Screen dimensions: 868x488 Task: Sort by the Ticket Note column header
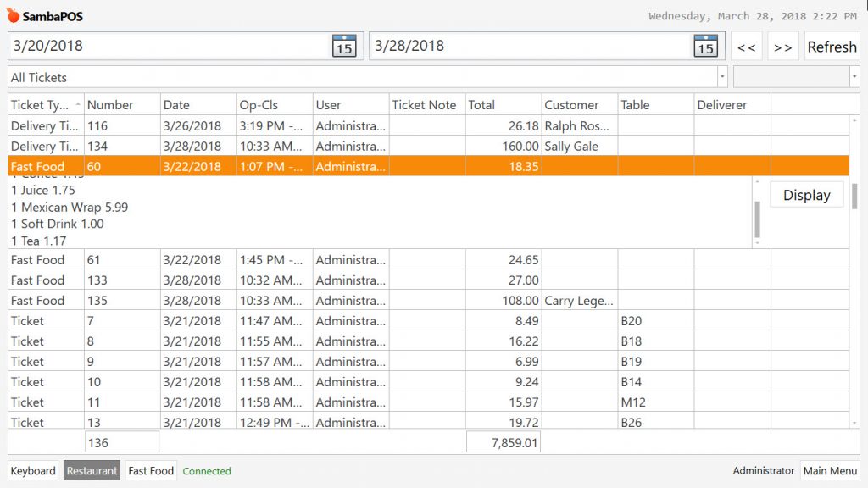427,104
